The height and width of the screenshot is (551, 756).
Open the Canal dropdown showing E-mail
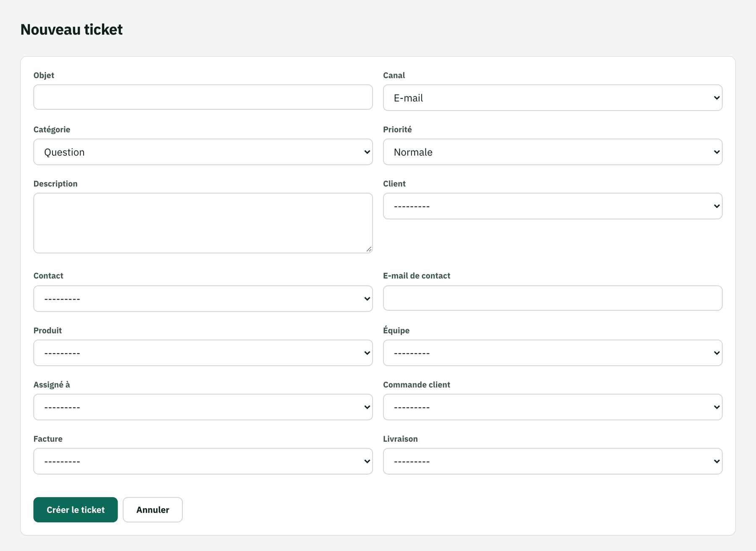552,98
